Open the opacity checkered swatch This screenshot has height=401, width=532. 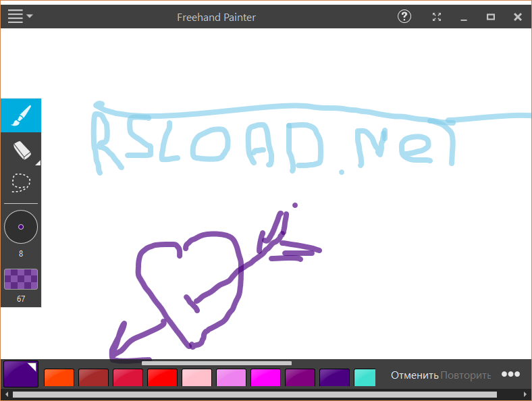click(x=21, y=279)
